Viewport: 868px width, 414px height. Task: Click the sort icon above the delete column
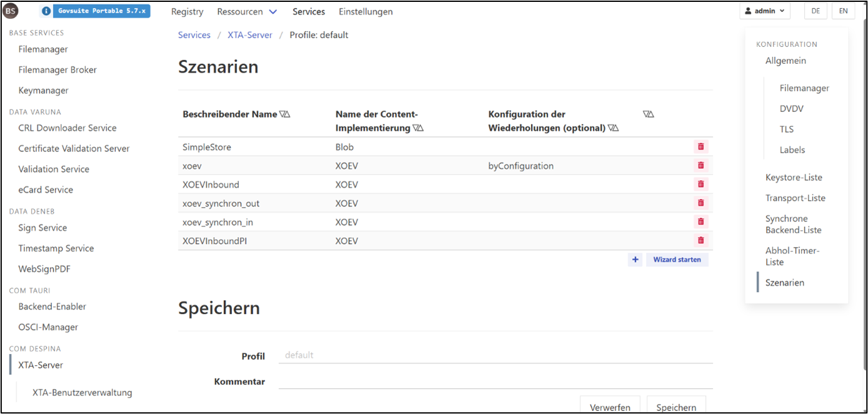point(648,114)
